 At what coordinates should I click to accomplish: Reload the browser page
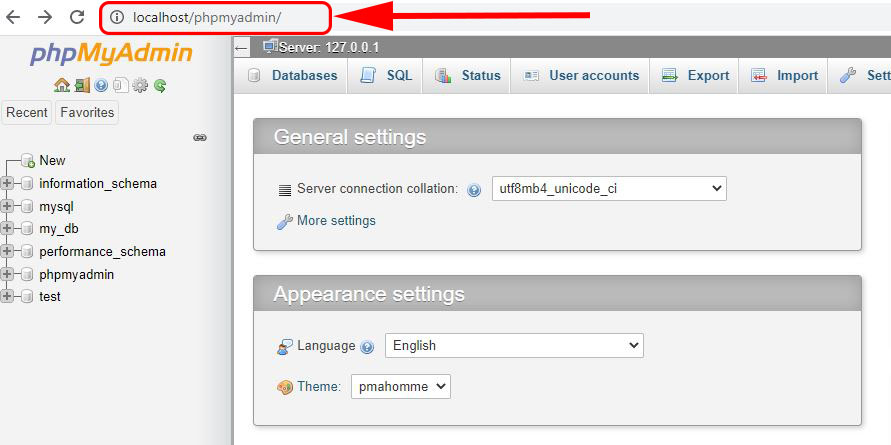click(77, 18)
